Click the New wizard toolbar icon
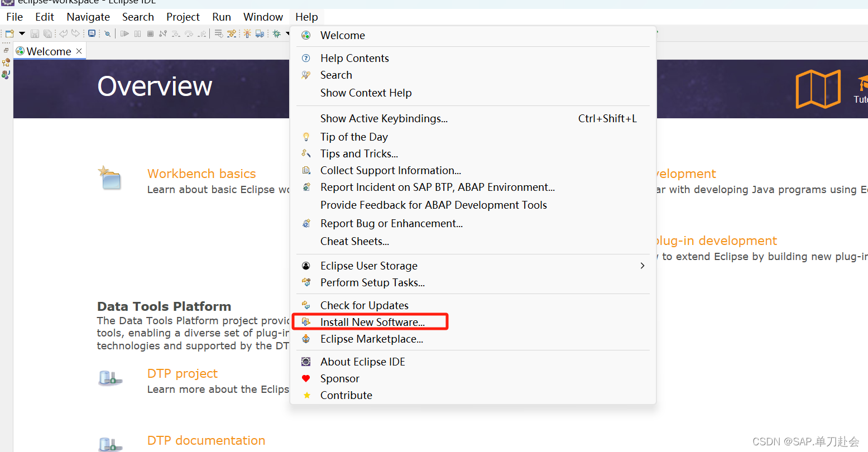The width and height of the screenshot is (868, 452). click(x=9, y=33)
